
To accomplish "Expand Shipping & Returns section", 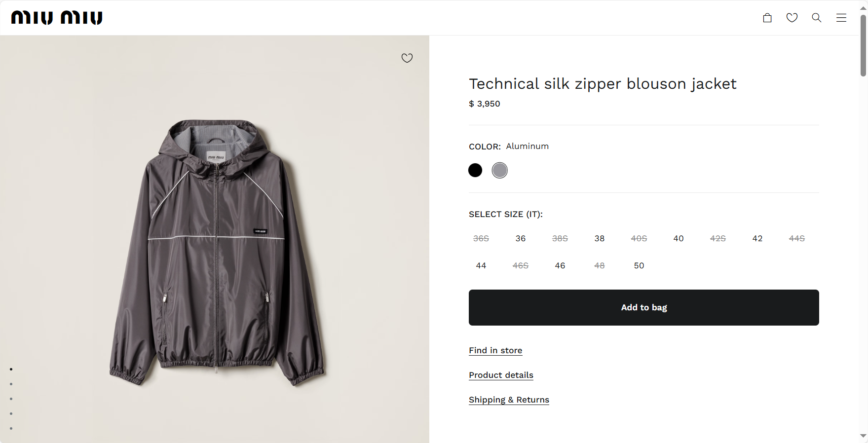I will tap(509, 400).
